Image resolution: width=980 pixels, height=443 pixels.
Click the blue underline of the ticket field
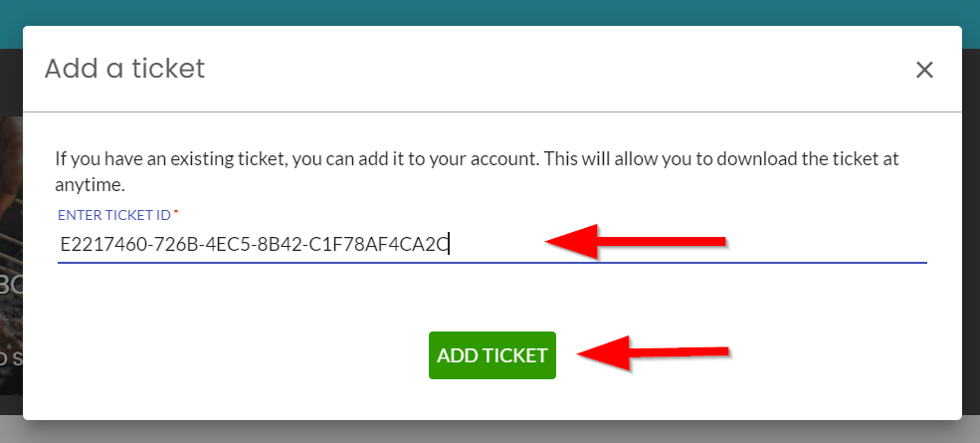pyautogui.click(x=491, y=262)
